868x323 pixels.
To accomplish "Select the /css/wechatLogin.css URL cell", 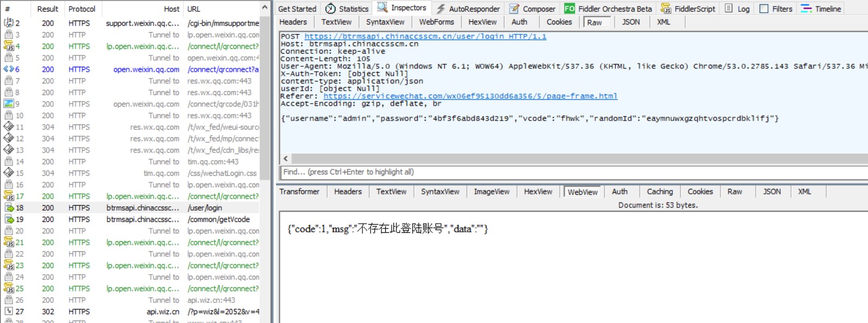I will (x=222, y=173).
